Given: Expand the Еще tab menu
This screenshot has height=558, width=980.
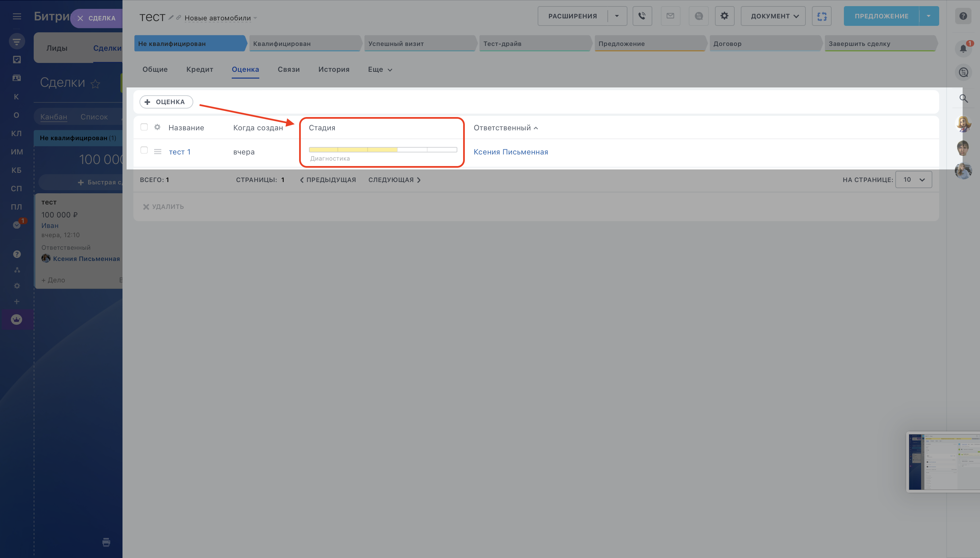Looking at the screenshot, I should coord(380,69).
